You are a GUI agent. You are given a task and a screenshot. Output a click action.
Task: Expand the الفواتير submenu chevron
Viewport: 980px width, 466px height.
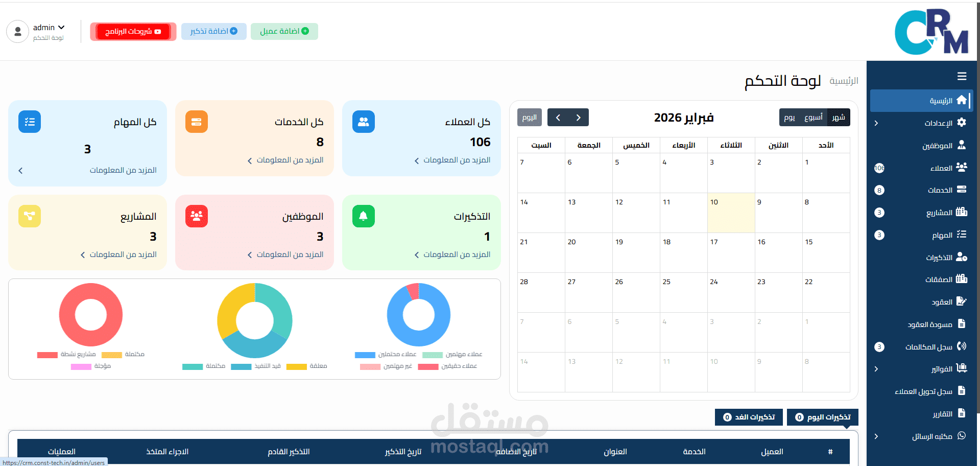click(x=876, y=369)
